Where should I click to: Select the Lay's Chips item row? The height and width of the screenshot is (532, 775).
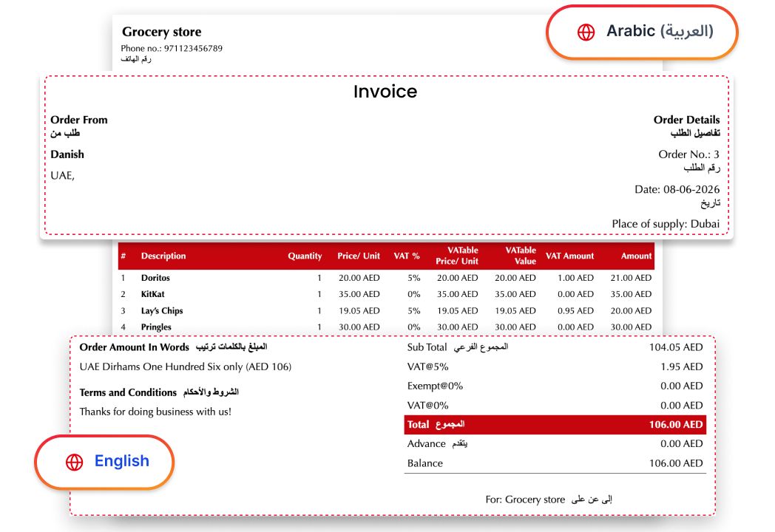(x=386, y=311)
